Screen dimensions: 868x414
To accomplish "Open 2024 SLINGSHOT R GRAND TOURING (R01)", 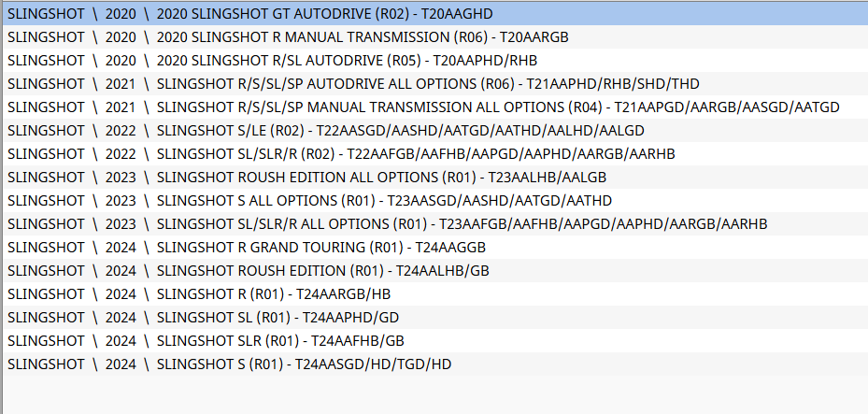I will pos(435,247).
